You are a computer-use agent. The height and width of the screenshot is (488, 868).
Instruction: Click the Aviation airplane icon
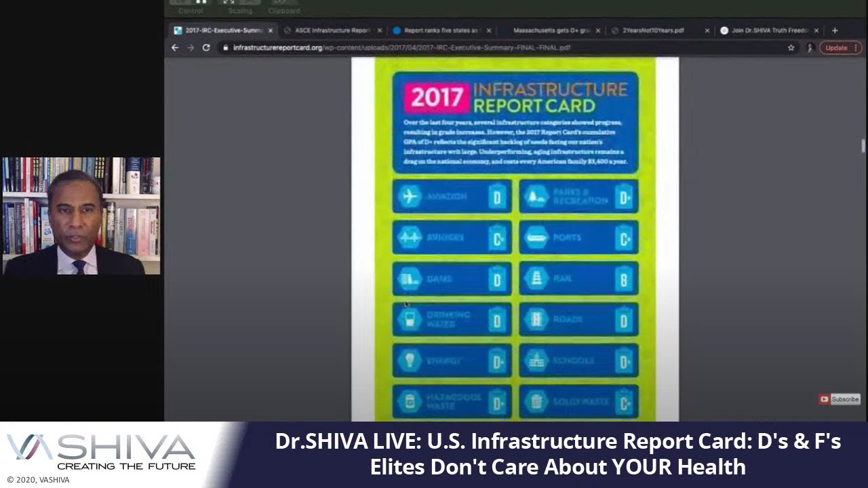(x=409, y=197)
